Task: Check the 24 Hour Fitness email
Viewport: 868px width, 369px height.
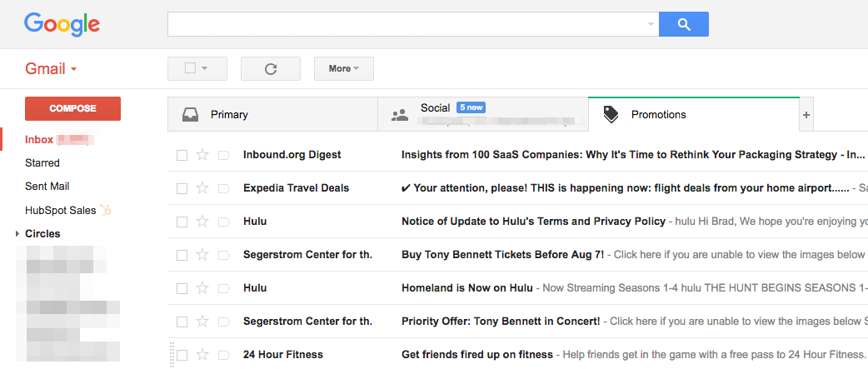Action: point(182,355)
